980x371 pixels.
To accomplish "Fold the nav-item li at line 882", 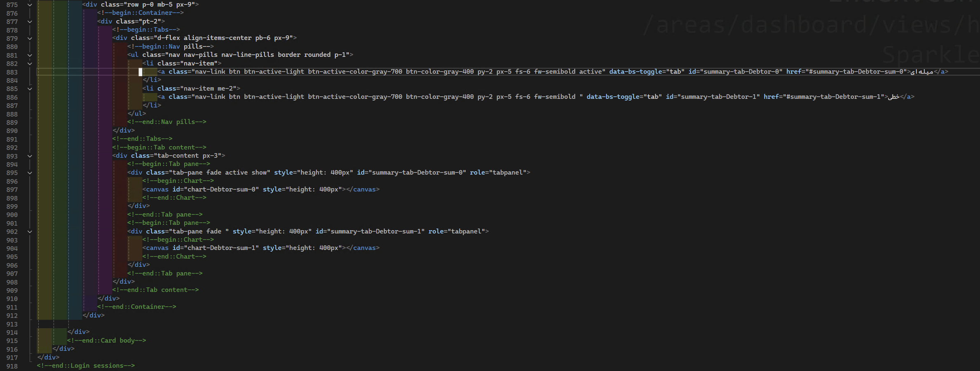I will point(30,63).
